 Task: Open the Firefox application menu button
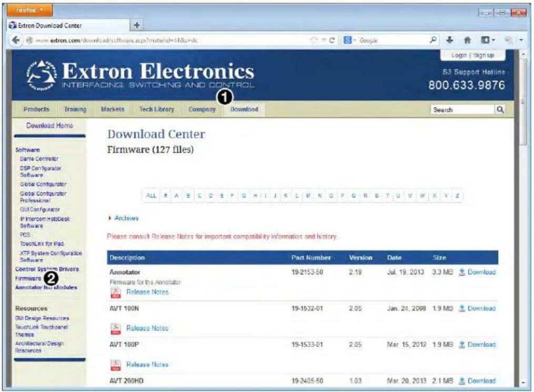tap(29, 10)
